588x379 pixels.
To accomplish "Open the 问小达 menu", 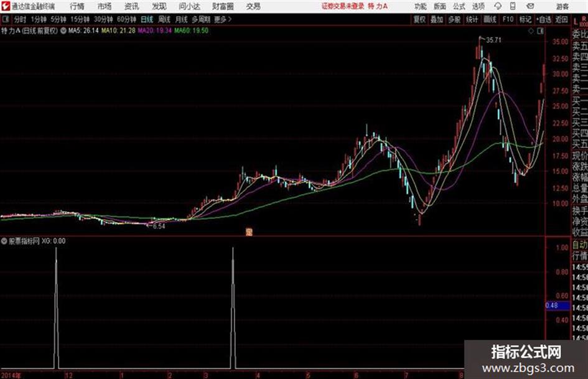I will tap(189, 6).
